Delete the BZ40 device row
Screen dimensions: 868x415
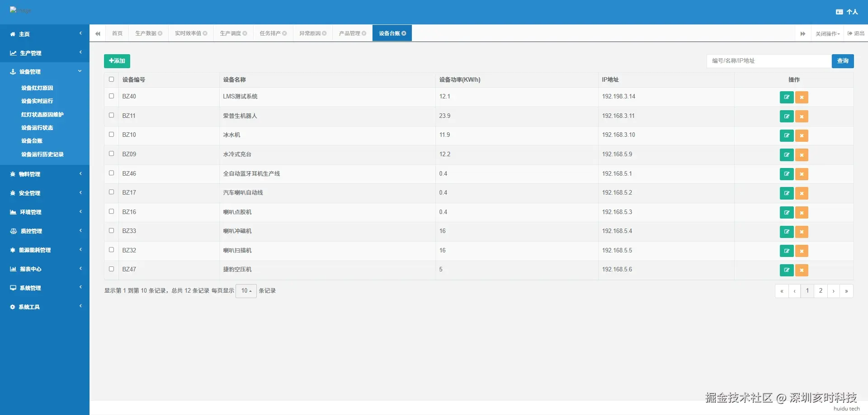(802, 97)
